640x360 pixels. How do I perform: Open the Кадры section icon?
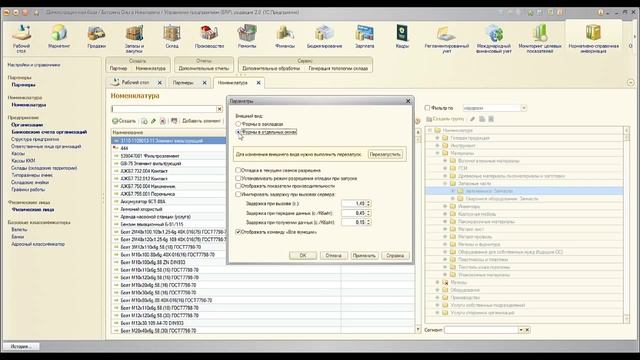[402, 37]
